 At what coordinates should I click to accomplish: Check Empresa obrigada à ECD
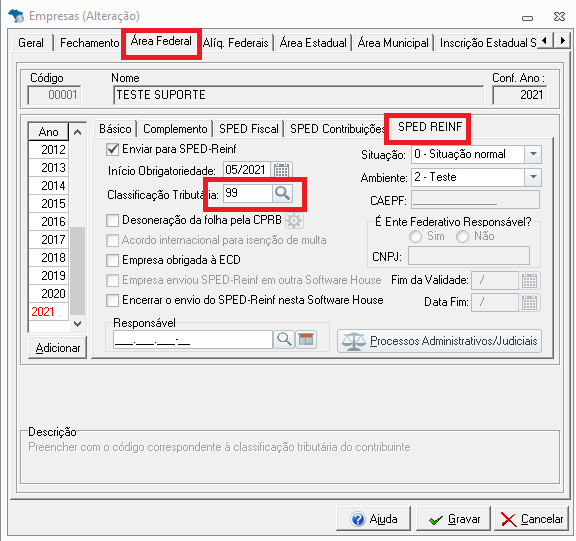(x=112, y=260)
